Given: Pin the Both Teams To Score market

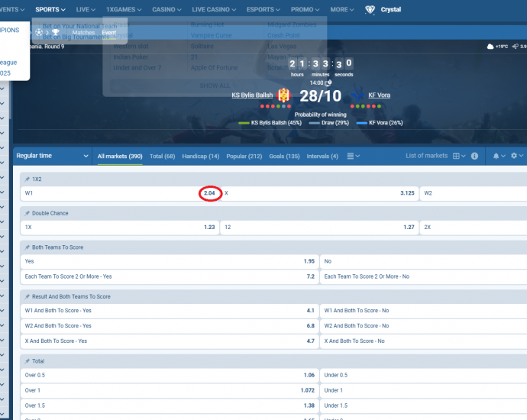Looking at the screenshot, I should tap(27, 247).
